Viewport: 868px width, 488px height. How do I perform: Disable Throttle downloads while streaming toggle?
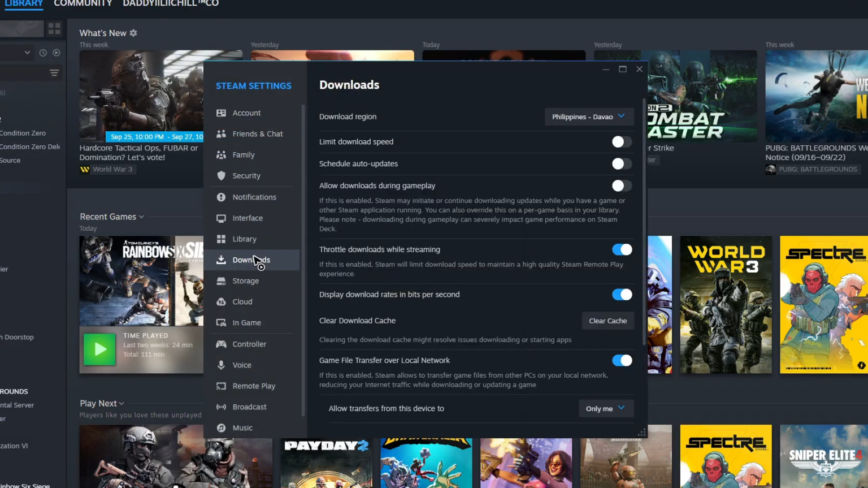tap(622, 249)
